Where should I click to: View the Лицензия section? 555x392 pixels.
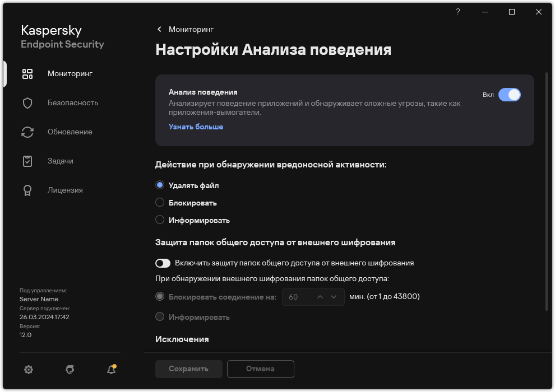[65, 190]
